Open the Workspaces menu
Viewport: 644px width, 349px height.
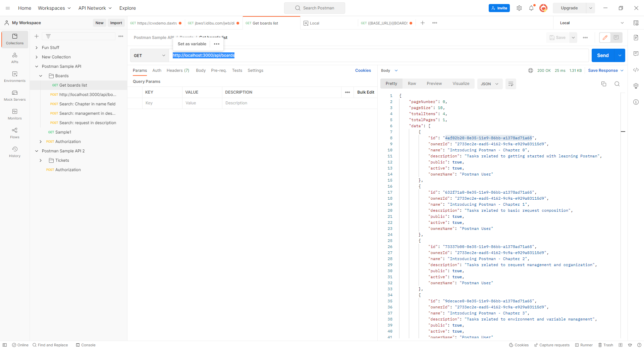54,8
